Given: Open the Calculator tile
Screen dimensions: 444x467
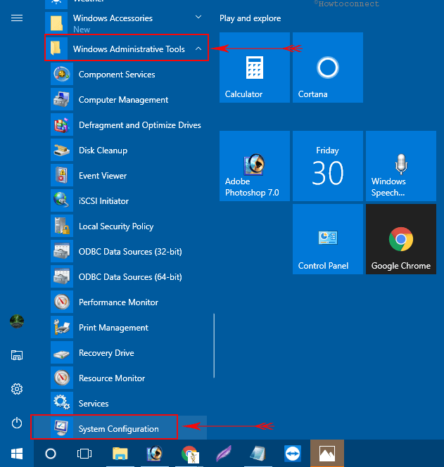Looking at the screenshot, I should (x=255, y=67).
